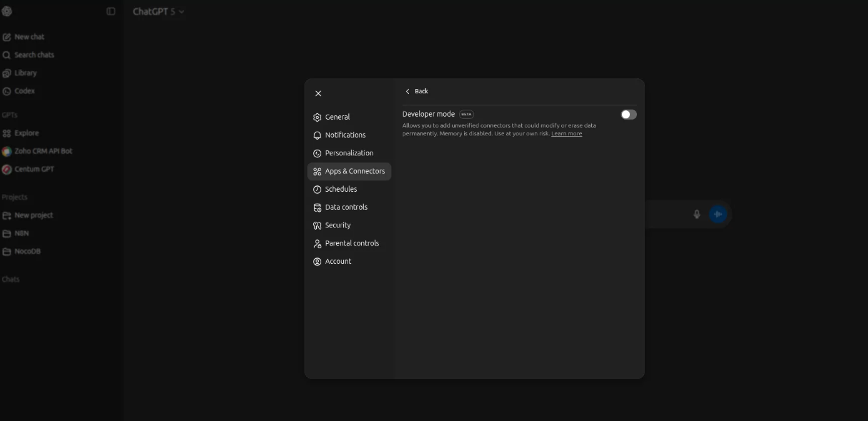Open the General settings tab
This screenshot has height=421, width=868.
click(349, 117)
